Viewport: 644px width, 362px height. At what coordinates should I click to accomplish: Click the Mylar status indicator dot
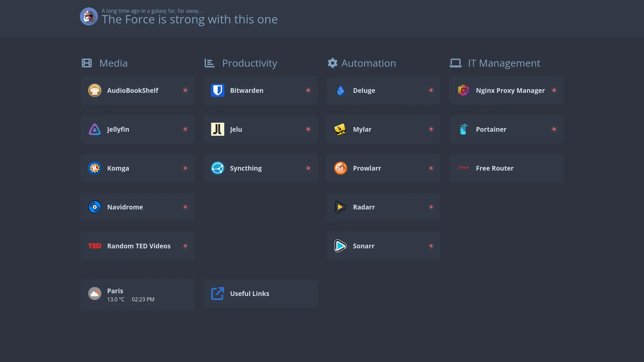pos(431,129)
